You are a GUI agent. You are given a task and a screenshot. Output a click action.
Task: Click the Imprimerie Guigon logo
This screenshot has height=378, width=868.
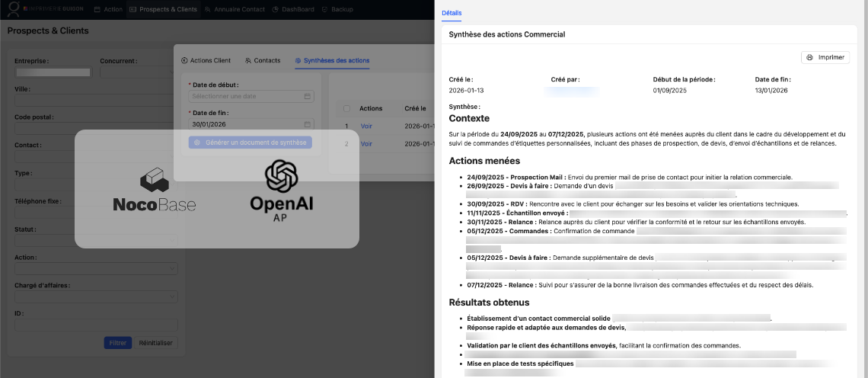[47, 9]
